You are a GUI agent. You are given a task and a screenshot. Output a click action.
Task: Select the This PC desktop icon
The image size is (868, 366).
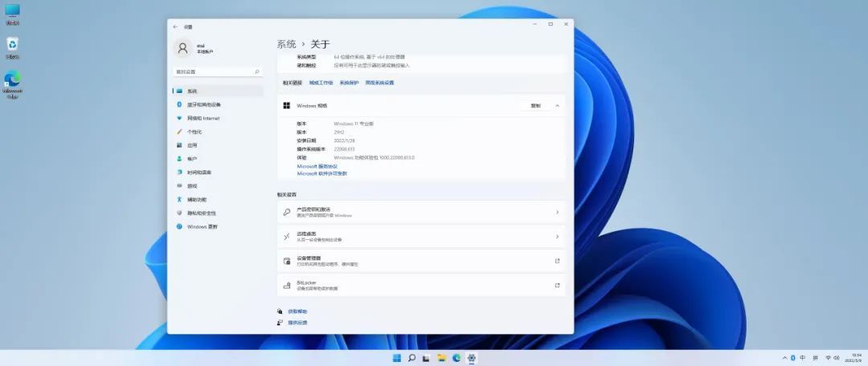point(12,14)
